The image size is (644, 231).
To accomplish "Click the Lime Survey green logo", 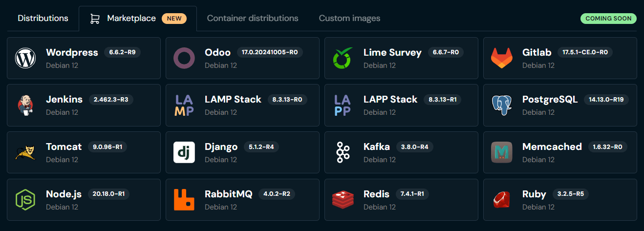I will tap(343, 58).
